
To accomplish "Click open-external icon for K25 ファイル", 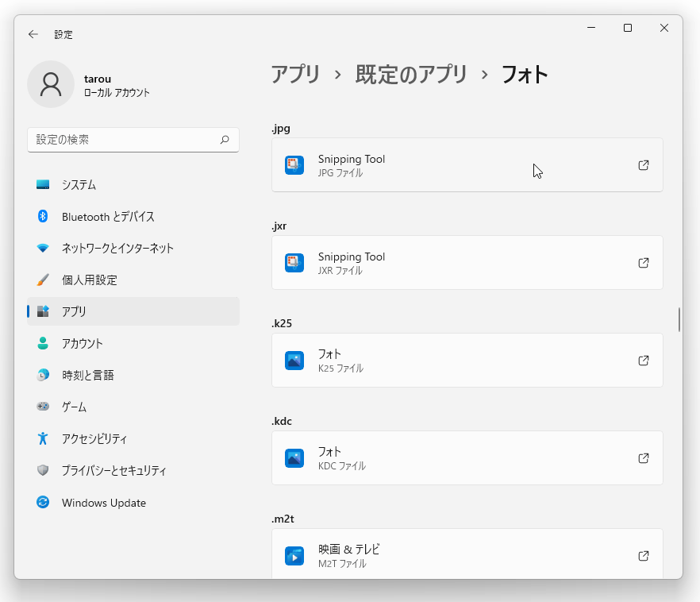I will point(644,361).
